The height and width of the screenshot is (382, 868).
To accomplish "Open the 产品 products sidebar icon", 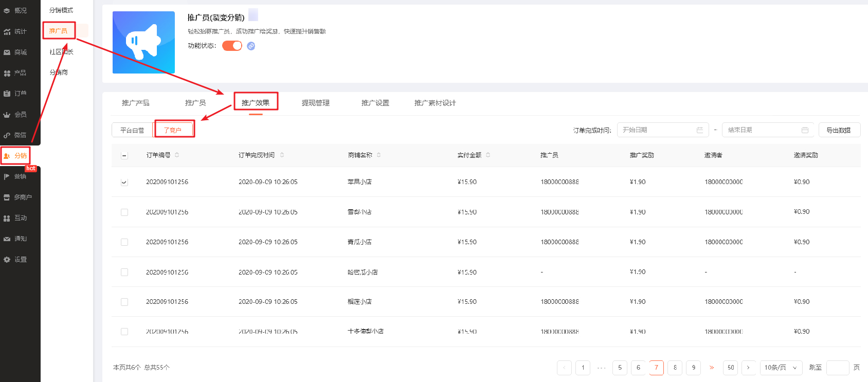I will tap(7, 73).
